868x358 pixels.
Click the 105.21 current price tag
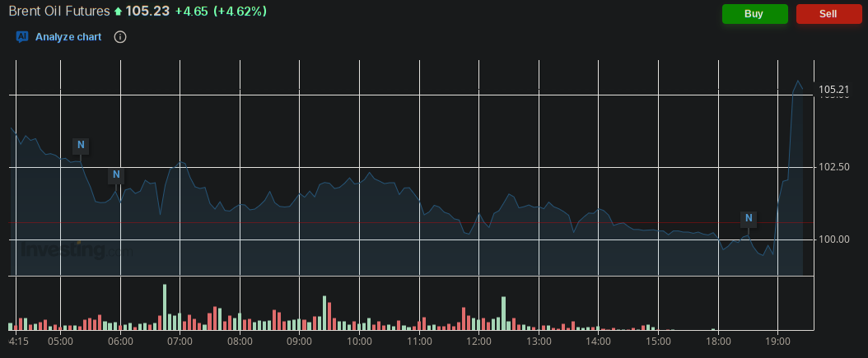click(833, 89)
